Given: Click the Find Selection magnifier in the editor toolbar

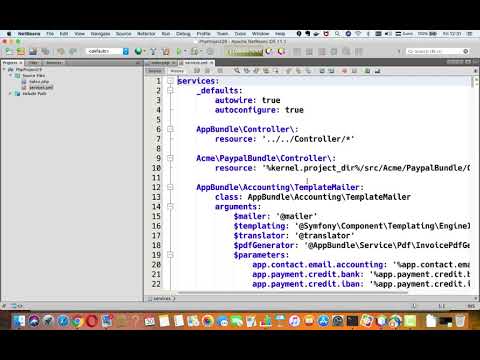Looking at the screenshot, I should point(237,71).
